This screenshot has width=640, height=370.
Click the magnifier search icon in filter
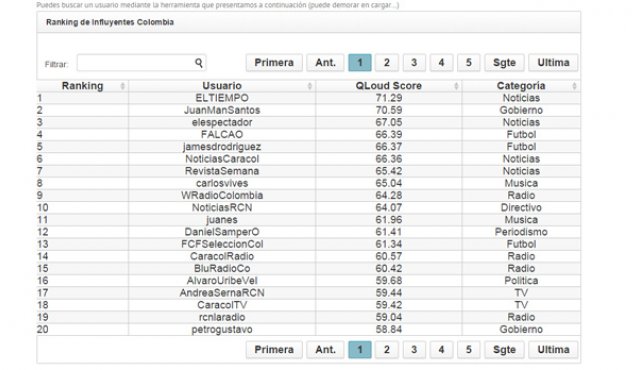point(199,62)
